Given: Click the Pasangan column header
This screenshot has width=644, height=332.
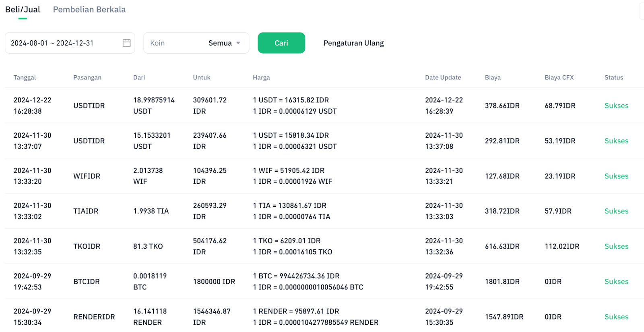Looking at the screenshot, I should pyautogui.click(x=87, y=77).
